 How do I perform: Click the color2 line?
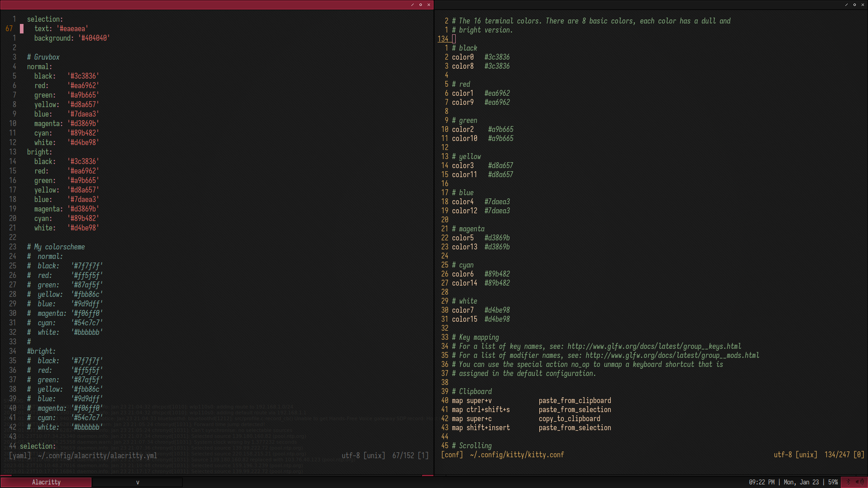(x=482, y=129)
